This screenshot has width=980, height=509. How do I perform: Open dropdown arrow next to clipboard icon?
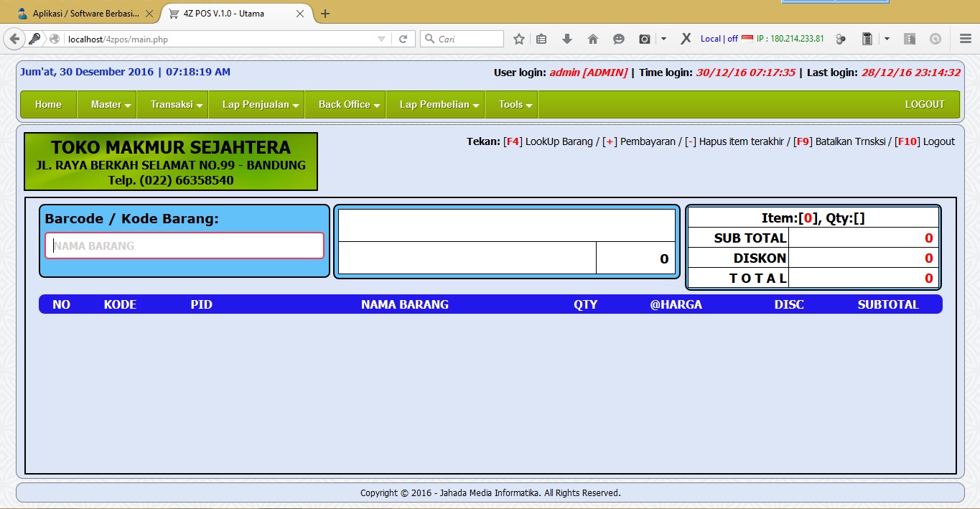[x=887, y=39]
